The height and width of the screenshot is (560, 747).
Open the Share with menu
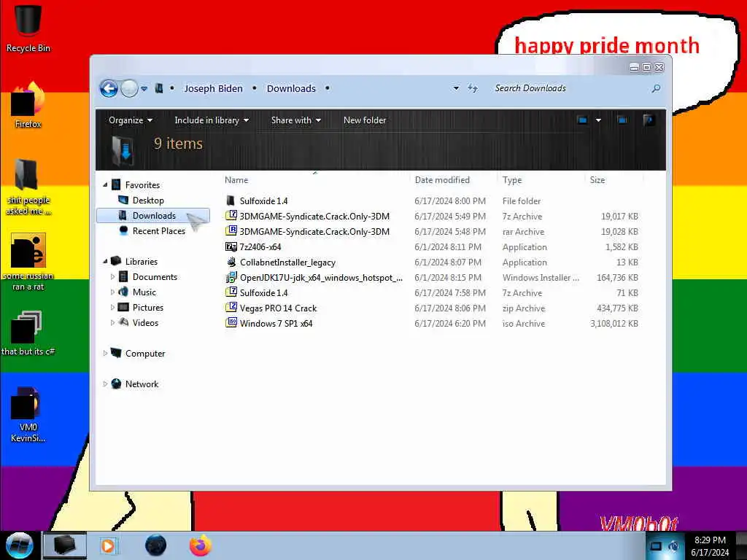pos(296,120)
